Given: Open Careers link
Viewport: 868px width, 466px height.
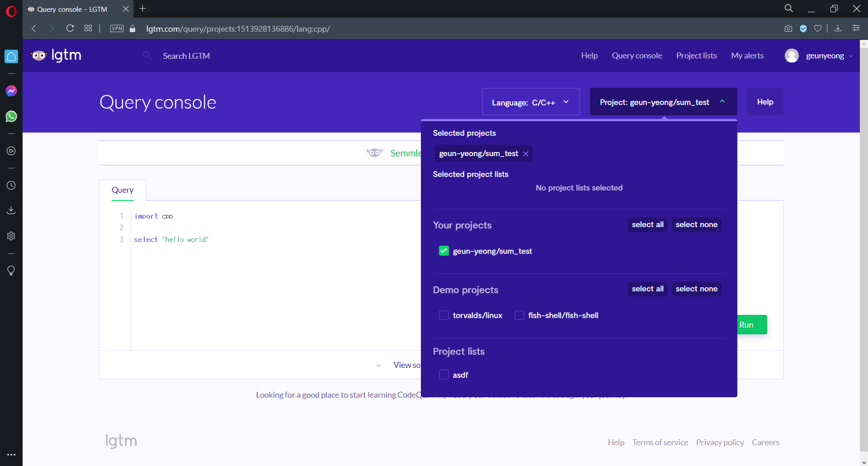Looking at the screenshot, I should tap(765, 442).
